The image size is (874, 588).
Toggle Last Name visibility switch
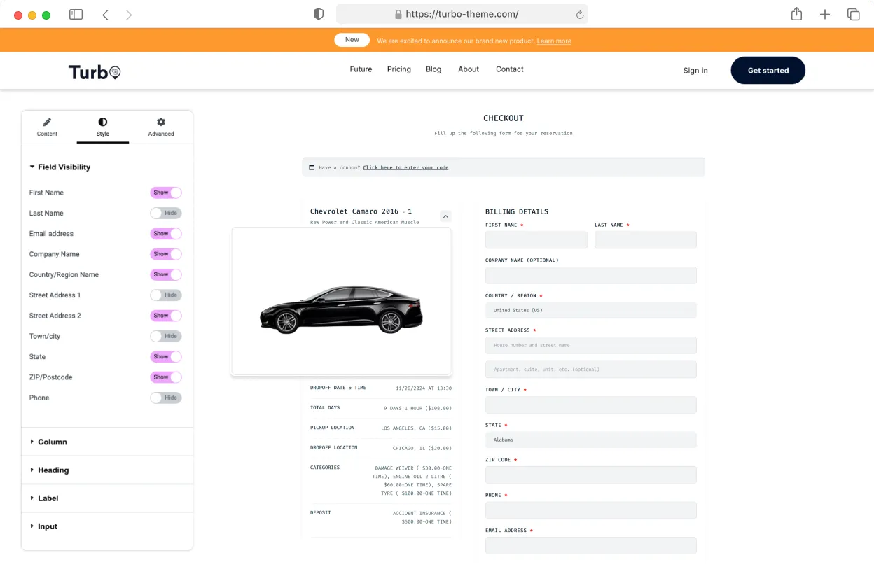click(166, 213)
